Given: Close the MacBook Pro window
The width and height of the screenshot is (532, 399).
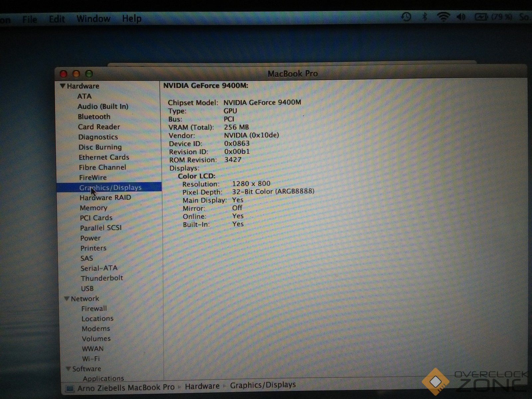Looking at the screenshot, I should (x=64, y=74).
